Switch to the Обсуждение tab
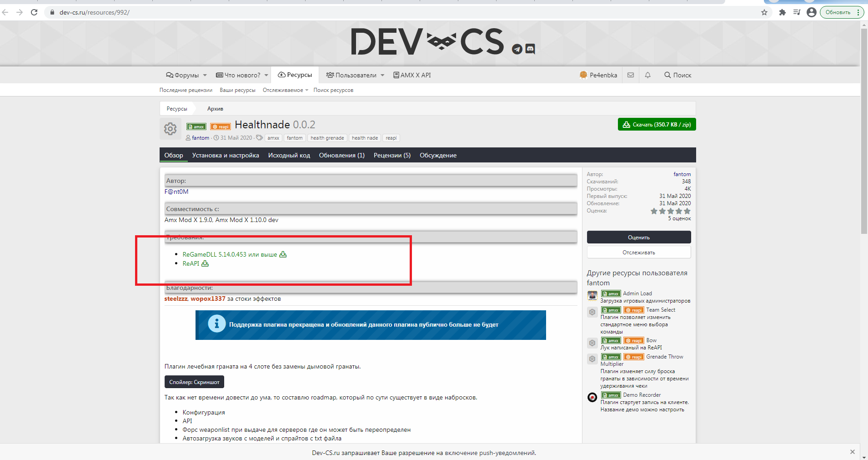The height and width of the screenshot is (460, 868). (x=438, y=155)
